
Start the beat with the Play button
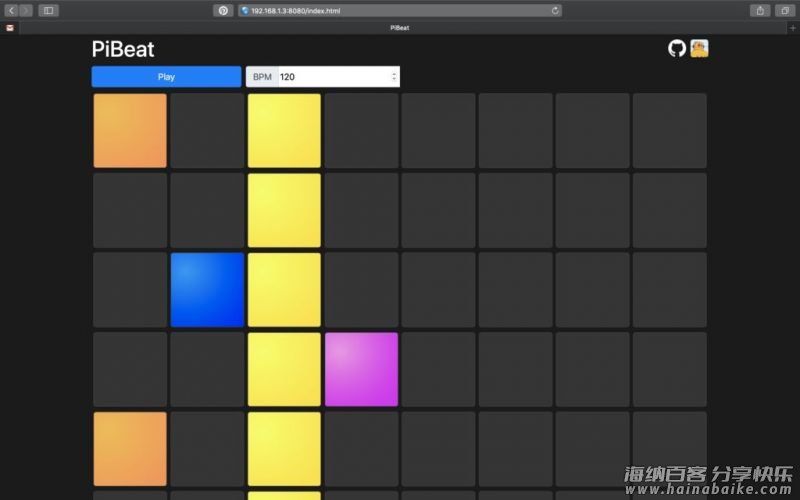click(166, 77)
